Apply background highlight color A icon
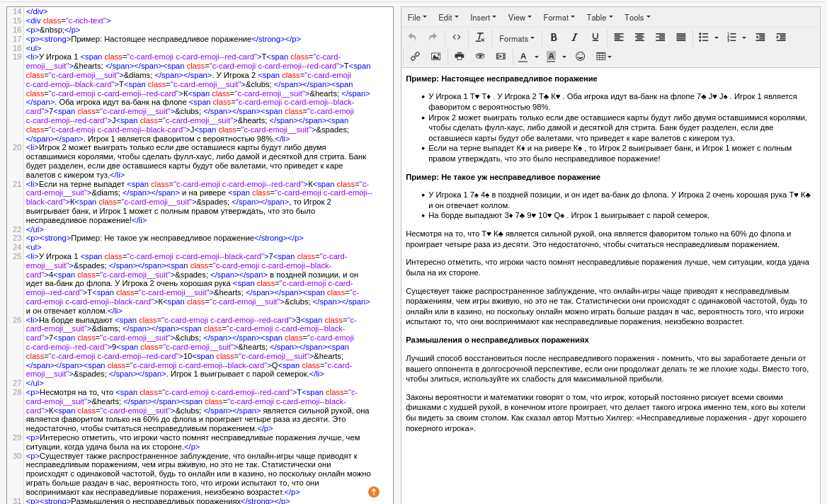Screen dimensions: 827x504 tap(551, 57)
